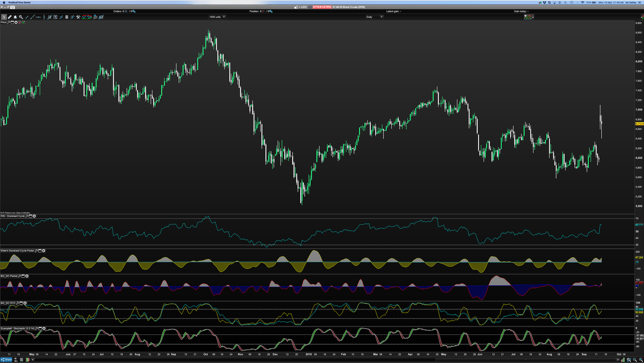Open the price alert bell tool
The image size is (644, 363).
[15, 17]
